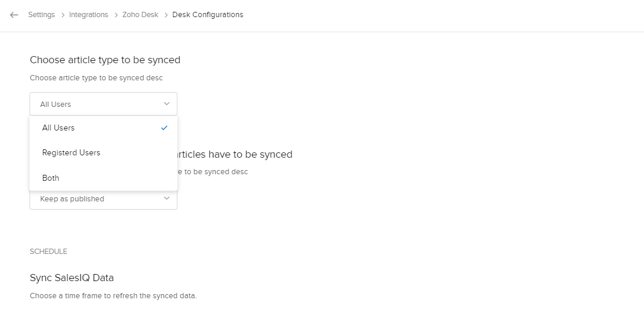644x313 pixels.
Task: Click the SCHEDULE section label
Action: click(48, 252)
